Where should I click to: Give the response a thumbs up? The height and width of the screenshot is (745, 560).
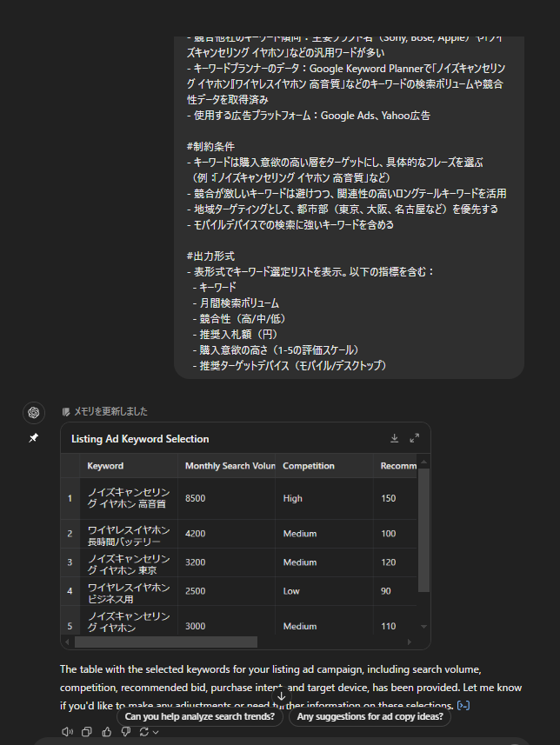[x=106, y=732]
